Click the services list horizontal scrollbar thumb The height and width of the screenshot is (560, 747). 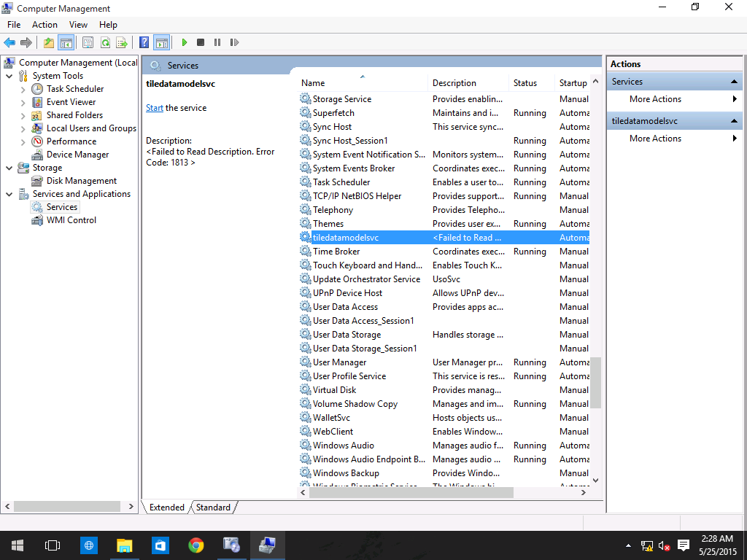point(411,493)
